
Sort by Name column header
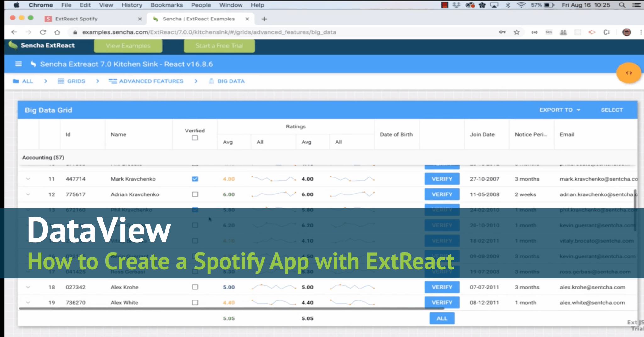pyautogui.click(x=138, y=134)
